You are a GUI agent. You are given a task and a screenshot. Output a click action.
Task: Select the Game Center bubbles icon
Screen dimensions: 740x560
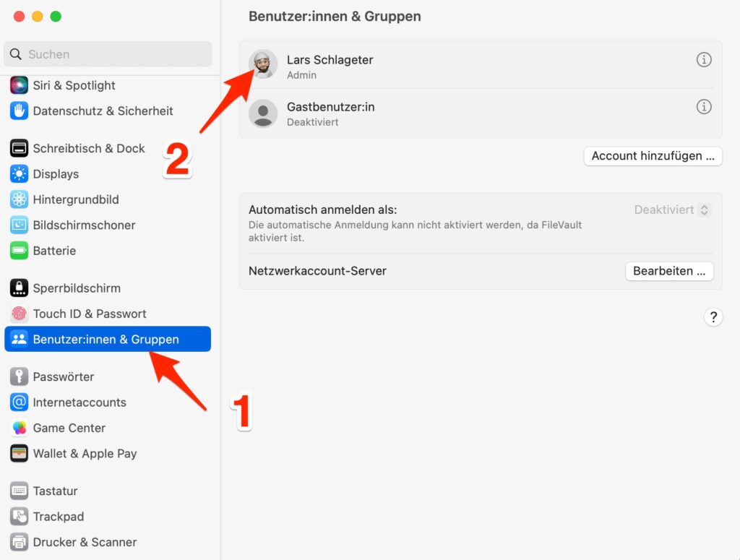coord(19,428)
